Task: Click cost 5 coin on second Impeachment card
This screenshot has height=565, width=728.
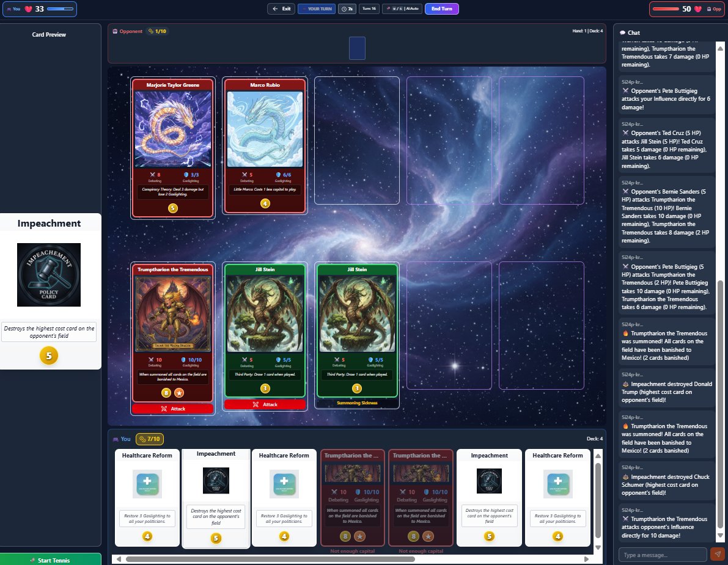Action: click(490, 536)
